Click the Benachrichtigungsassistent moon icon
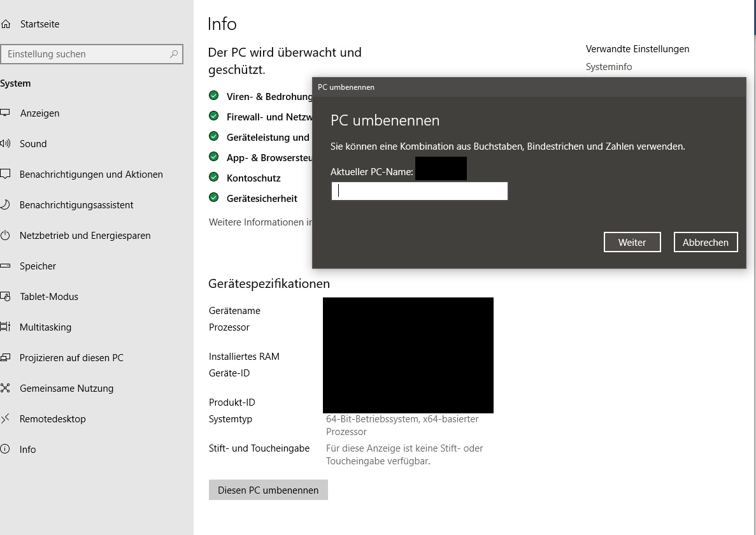 point(5,204)
